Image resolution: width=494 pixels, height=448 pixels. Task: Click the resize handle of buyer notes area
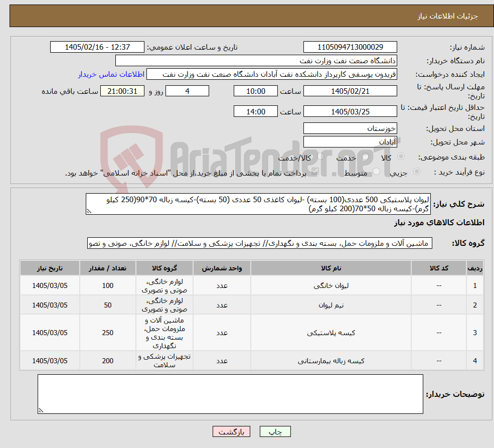(x=41, y=410)
